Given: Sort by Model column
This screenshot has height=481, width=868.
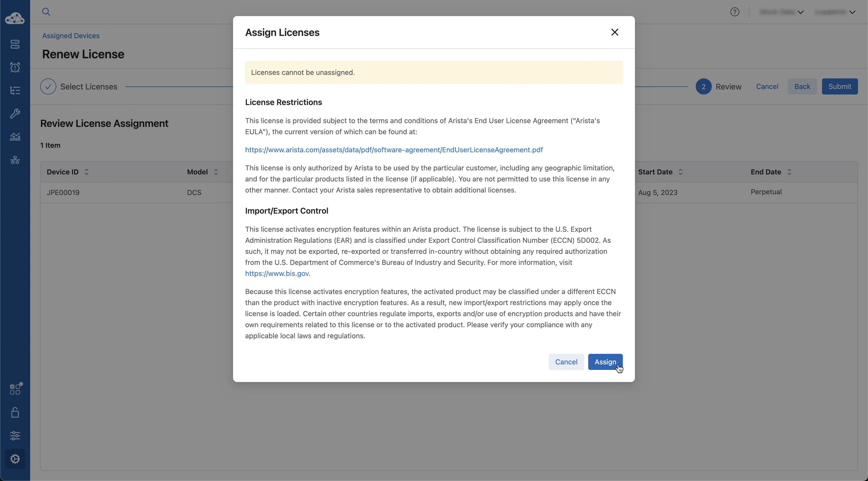Looking at the screenshot, I should pos(216,172).
